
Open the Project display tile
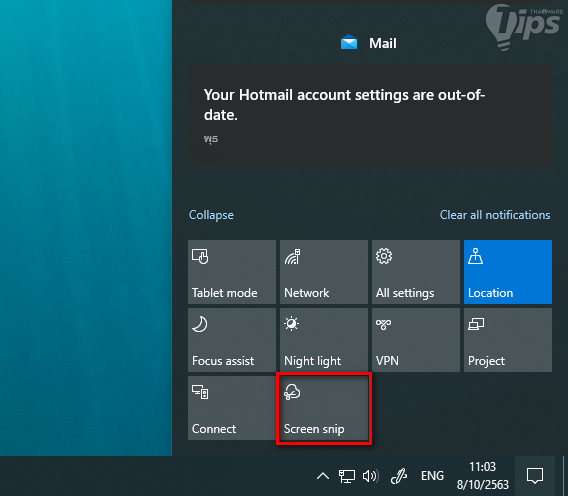tap(508, 340)
